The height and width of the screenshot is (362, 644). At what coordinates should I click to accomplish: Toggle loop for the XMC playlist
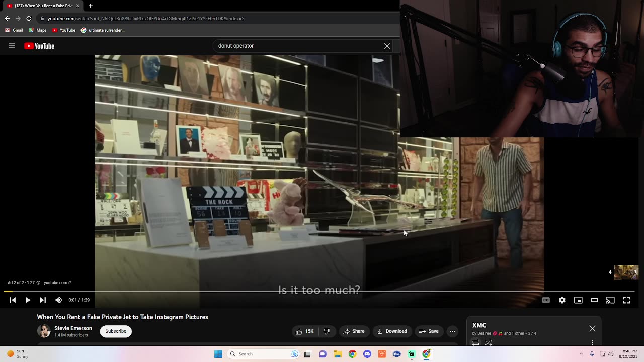click(x=475, y=343)
